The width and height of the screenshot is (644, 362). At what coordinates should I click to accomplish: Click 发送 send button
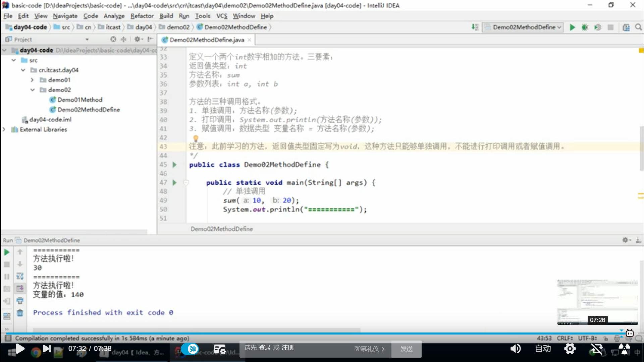point(407,349)
